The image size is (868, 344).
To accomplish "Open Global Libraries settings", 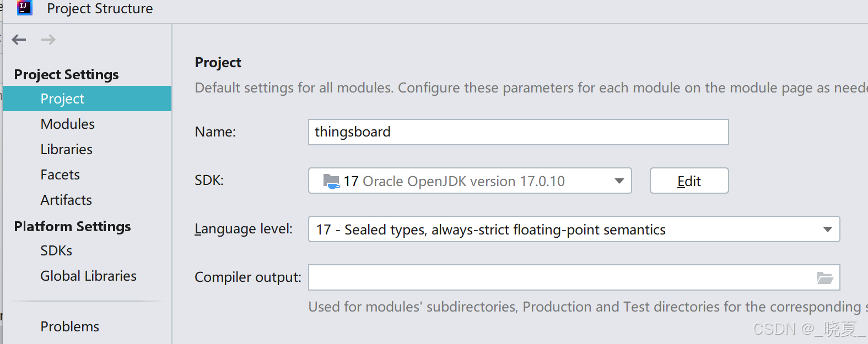I will click(87, 276).
